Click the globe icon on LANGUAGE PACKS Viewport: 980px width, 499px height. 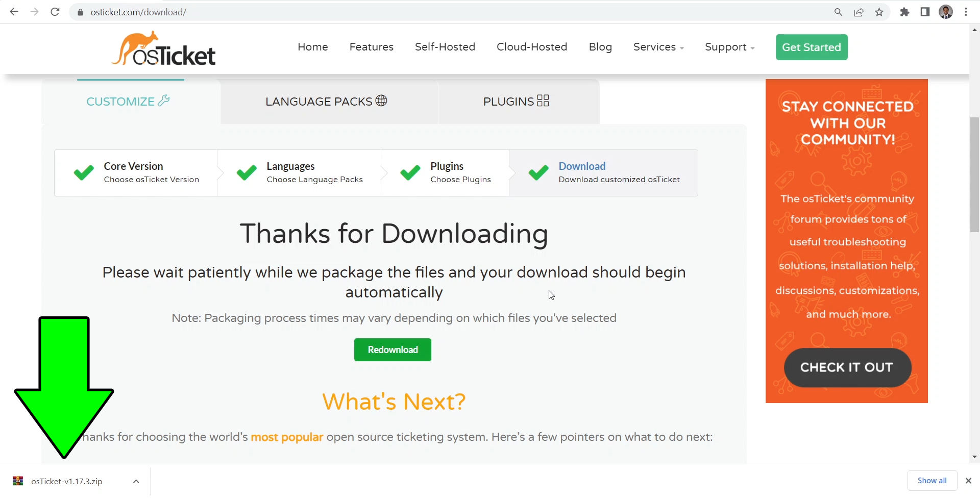click(x=381, y=101)
